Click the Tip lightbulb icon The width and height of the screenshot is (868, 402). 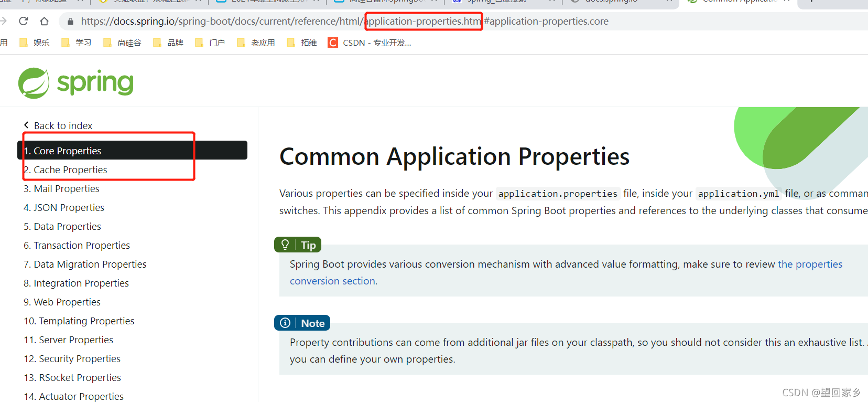pos(285,245)
